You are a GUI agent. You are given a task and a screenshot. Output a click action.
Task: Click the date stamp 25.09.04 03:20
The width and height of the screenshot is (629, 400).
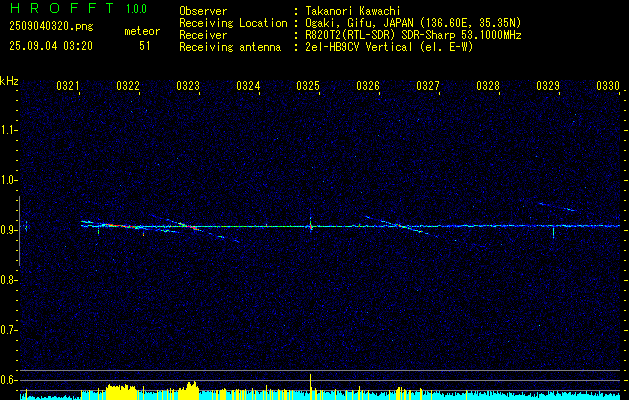click(51, 46)
